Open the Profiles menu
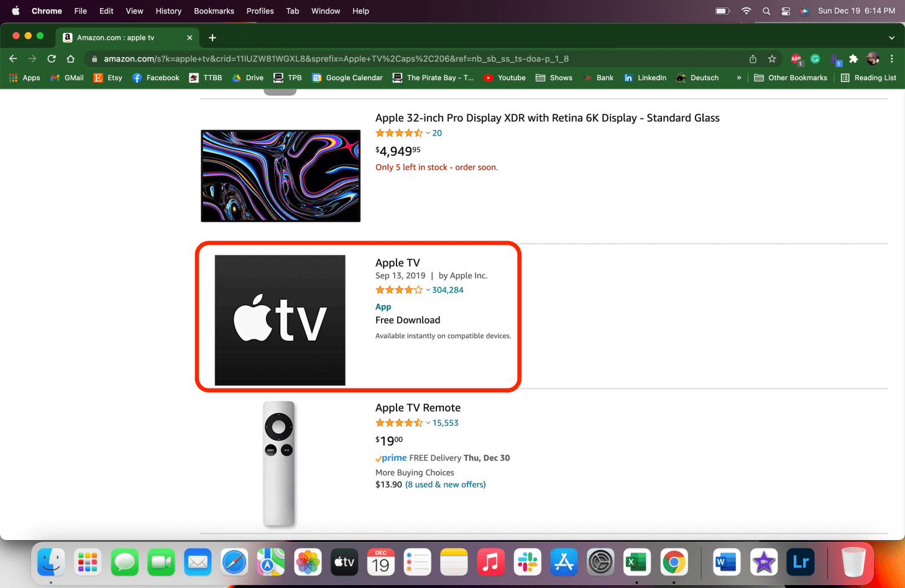 [x=260, y=11]
